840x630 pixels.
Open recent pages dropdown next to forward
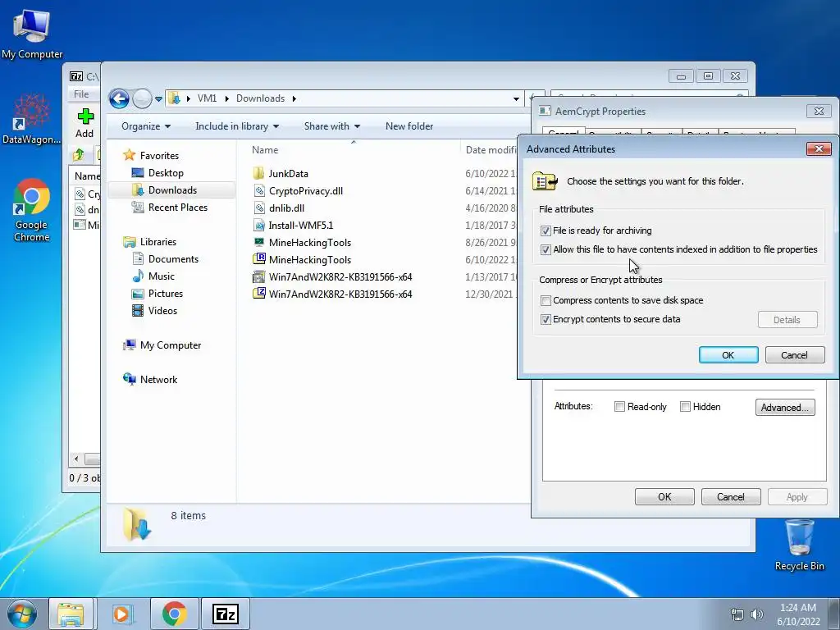[158, 99]
